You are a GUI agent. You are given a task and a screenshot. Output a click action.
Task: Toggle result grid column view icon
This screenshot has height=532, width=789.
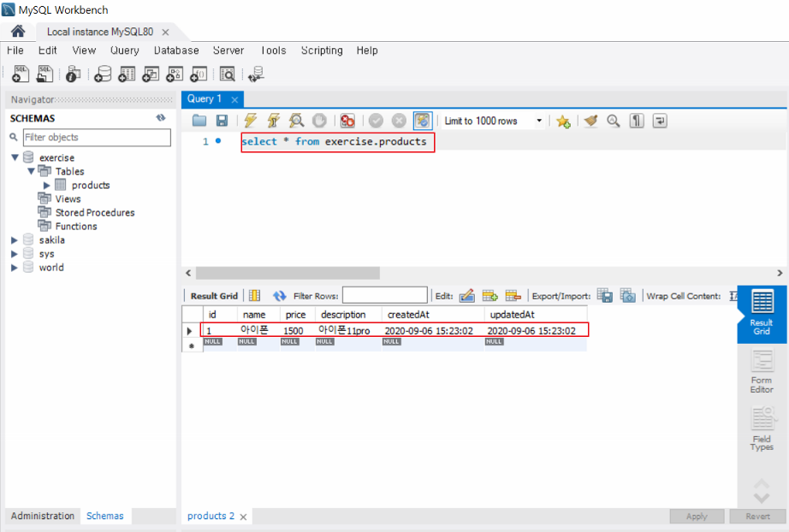tap(255, 296)
